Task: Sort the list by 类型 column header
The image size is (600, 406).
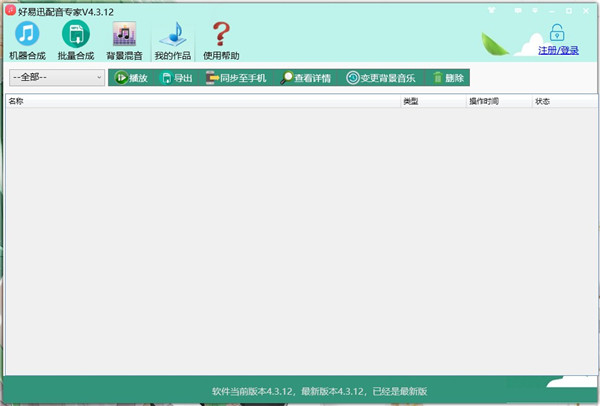Action: click(x=432, y=101)
